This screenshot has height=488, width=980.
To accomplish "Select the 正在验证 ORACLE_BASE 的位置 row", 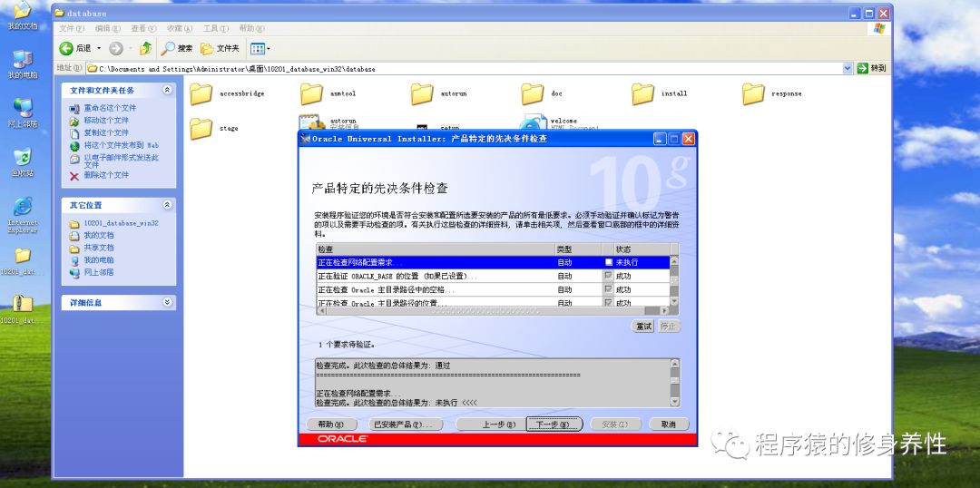I will 493,276.
